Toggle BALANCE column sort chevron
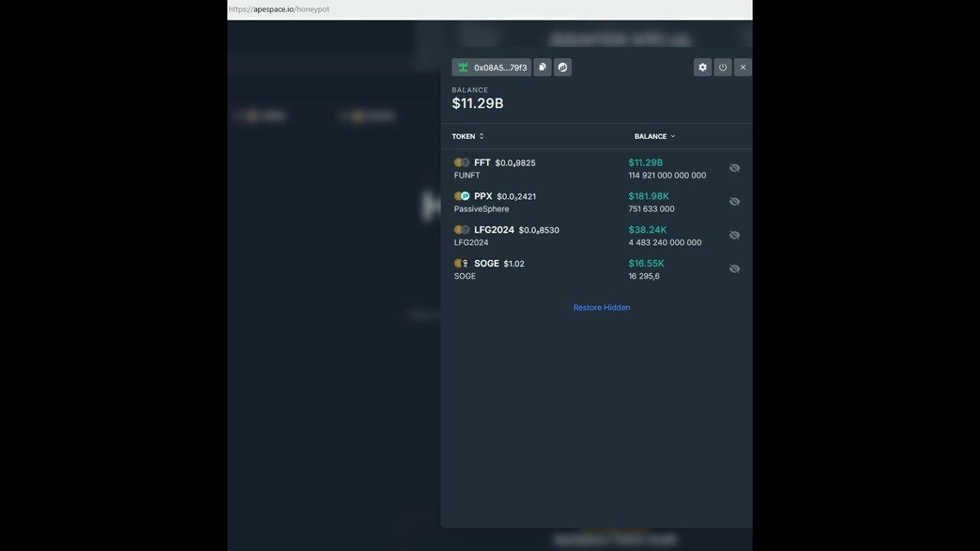This screenshot has width=980, height=551. coord(673,136)
